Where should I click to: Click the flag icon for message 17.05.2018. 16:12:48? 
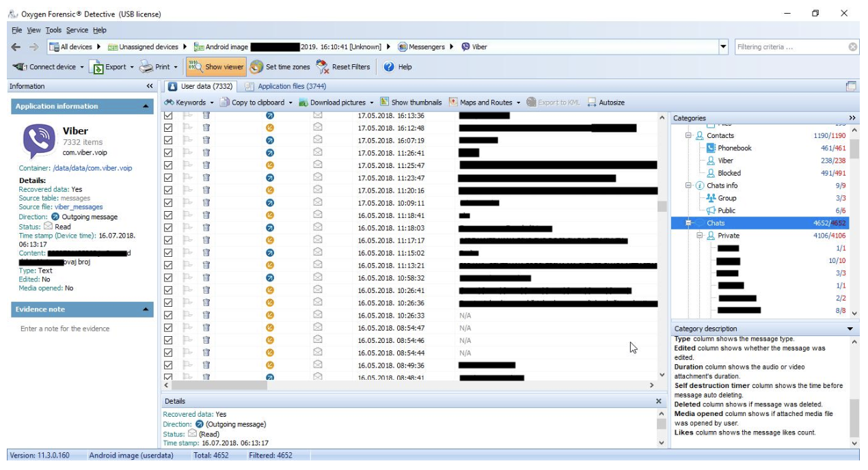188,128
